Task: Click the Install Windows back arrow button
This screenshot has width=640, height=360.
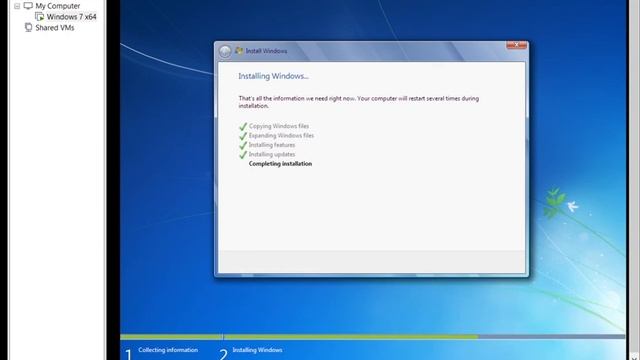Action: tap(225, 51)
